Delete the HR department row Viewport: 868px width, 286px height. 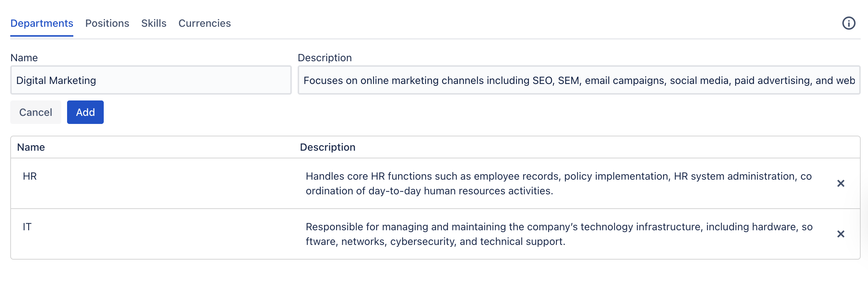tap(841, 183)
